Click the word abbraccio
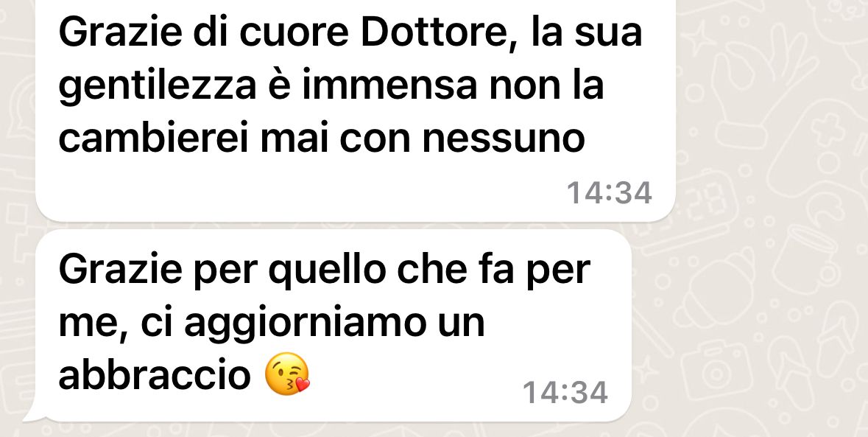Image resolution: width=868 pixels, height=437 pixels. click(155, 375)
